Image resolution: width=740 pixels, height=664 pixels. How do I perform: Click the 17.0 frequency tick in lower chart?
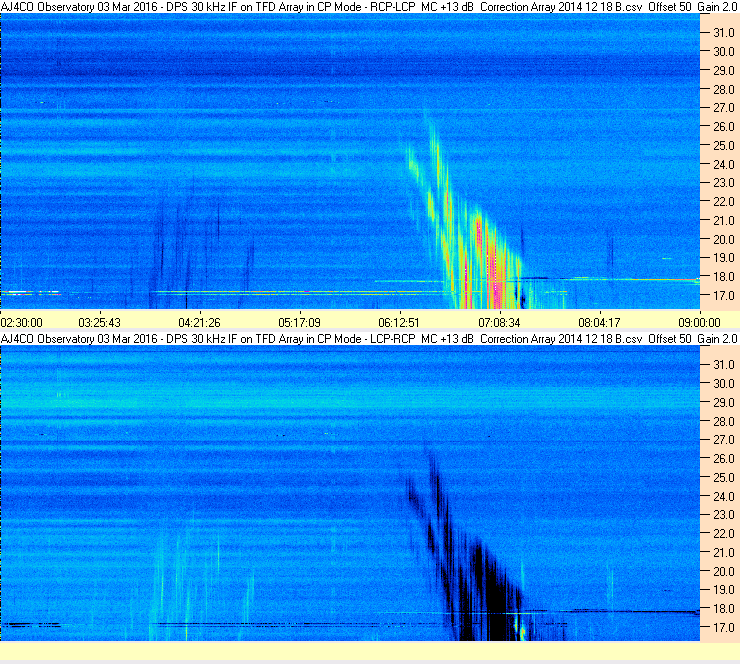(x=724, y=628)
